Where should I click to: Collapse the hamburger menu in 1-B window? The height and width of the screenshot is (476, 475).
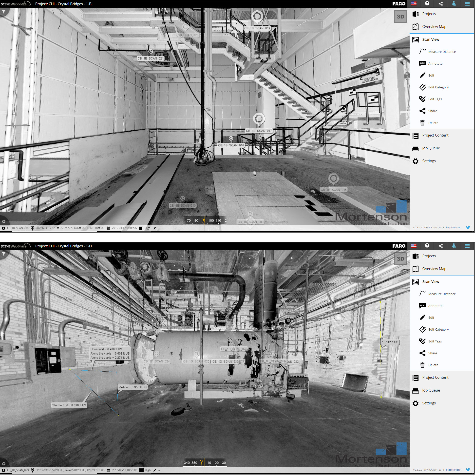coord(467,3)
